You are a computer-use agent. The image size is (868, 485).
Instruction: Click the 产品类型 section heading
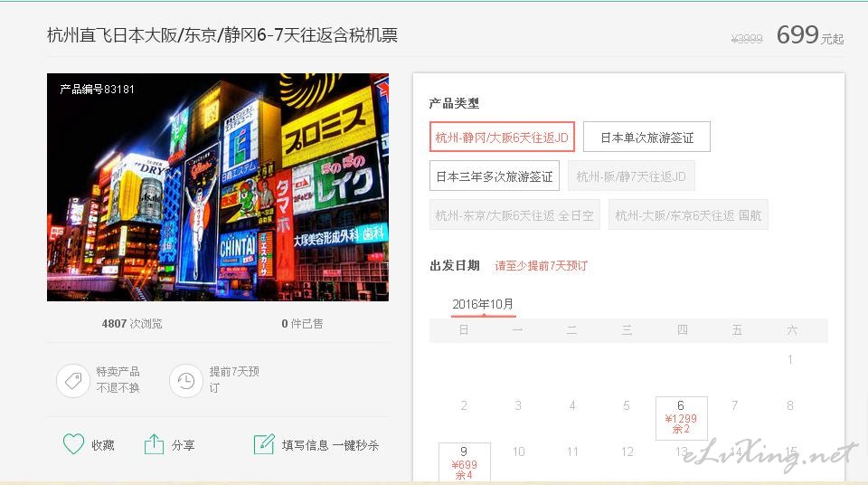point(454,103)
